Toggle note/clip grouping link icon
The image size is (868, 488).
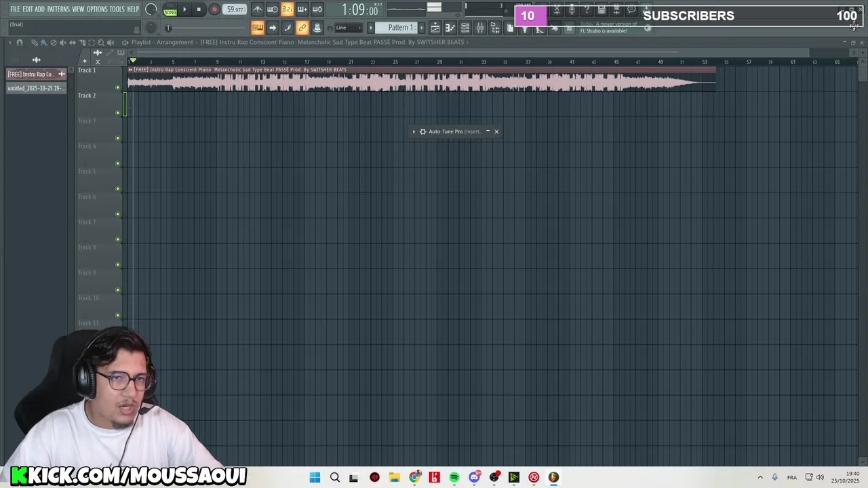coord(302,28)
